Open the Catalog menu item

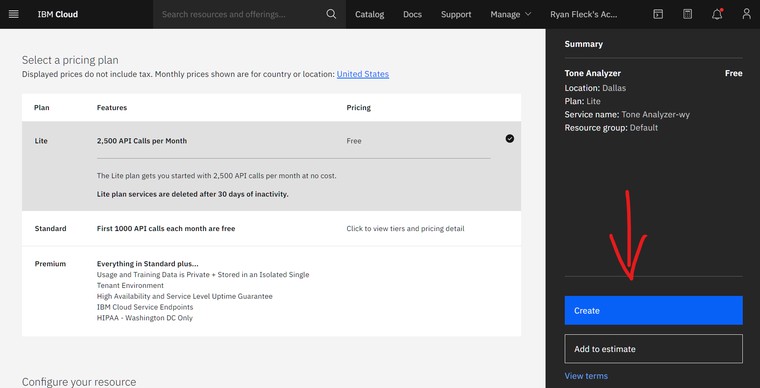[369, 14]
